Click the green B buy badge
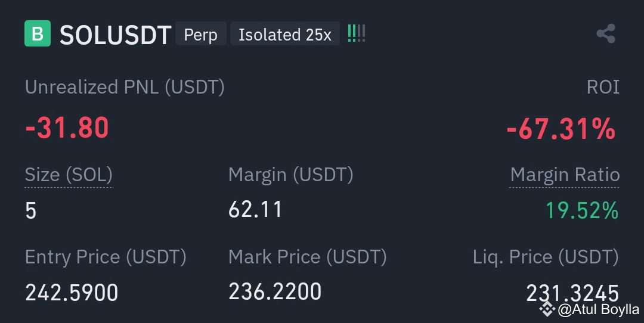This screenshot has width=644, height=323. (38, 33)
